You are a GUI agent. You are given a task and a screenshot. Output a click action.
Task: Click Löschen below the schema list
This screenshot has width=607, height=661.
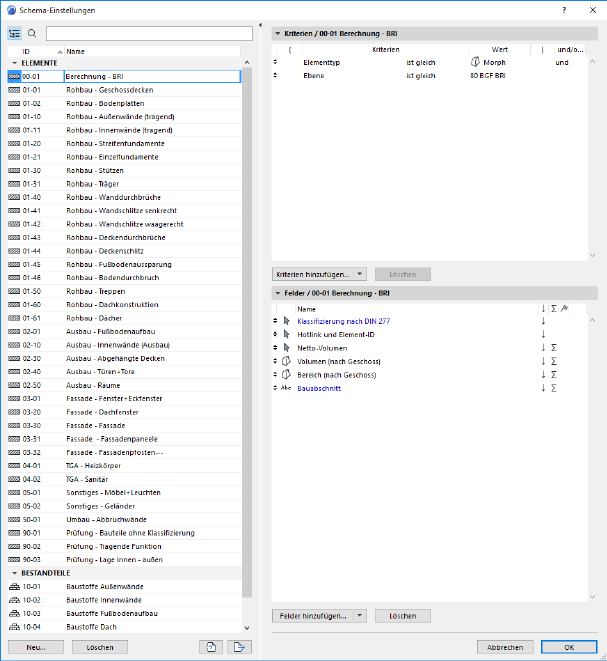tap(100, 647)
